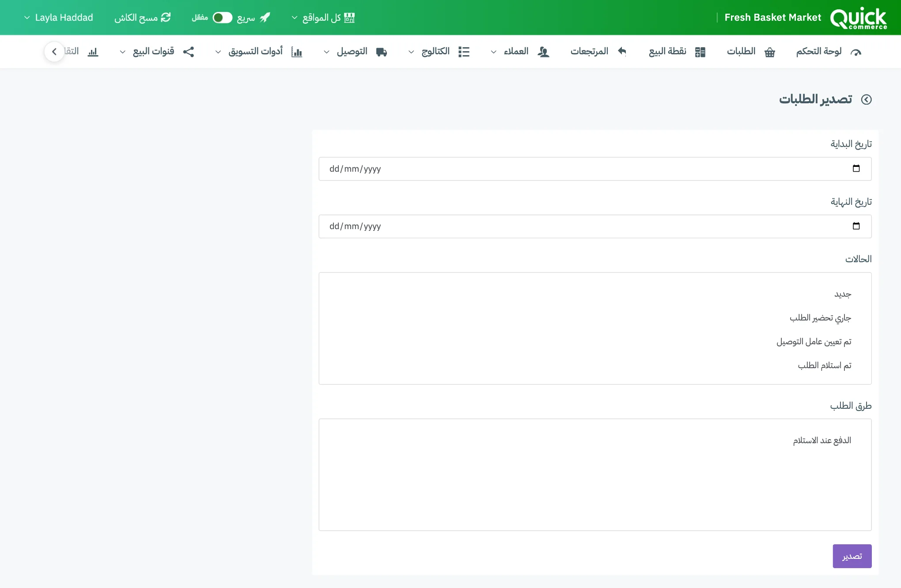Click the Fresh Basket Market store name
This screenshot has height=588, width=901.
pyautogui.click(x=772, y=18)
